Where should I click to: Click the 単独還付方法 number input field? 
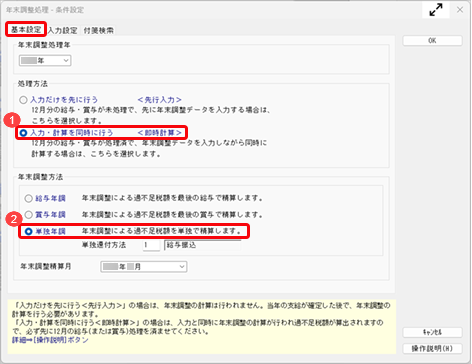(151, 245)
